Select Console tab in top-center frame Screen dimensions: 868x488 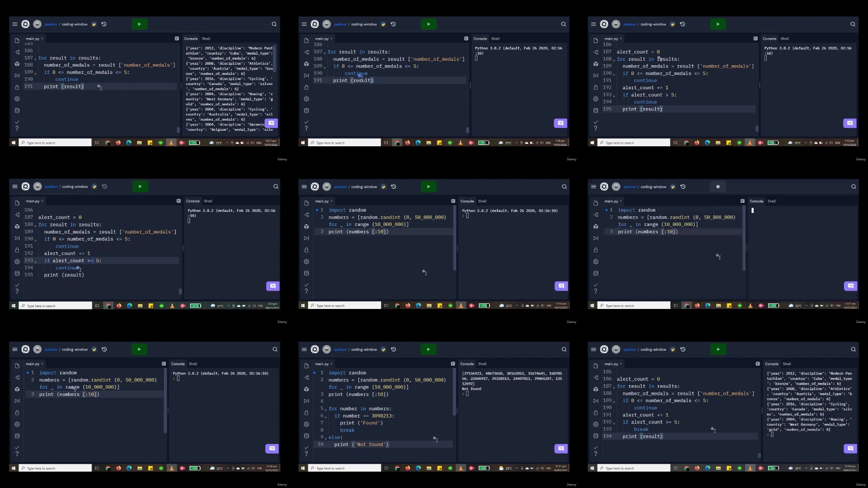tap(480, 38)
